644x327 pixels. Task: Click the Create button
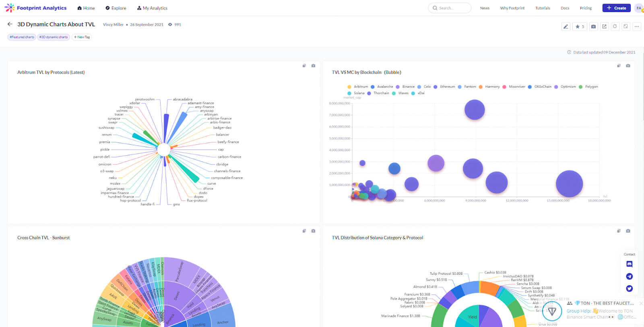point(616,8)
